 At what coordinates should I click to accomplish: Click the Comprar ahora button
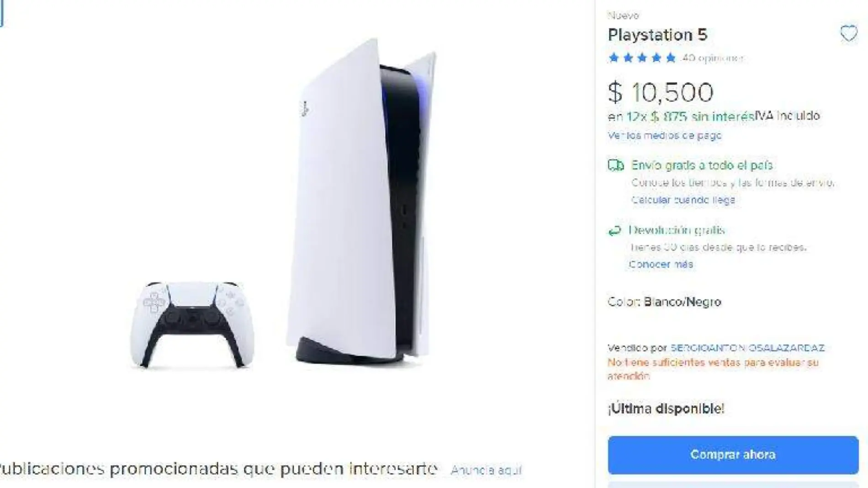coord(733,455)
